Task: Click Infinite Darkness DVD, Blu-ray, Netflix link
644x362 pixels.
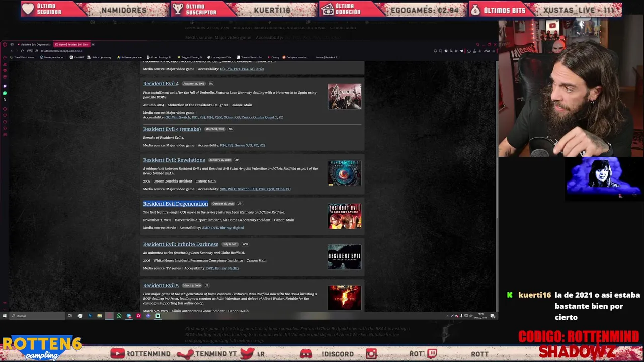Action: click(x=222, y=268)
